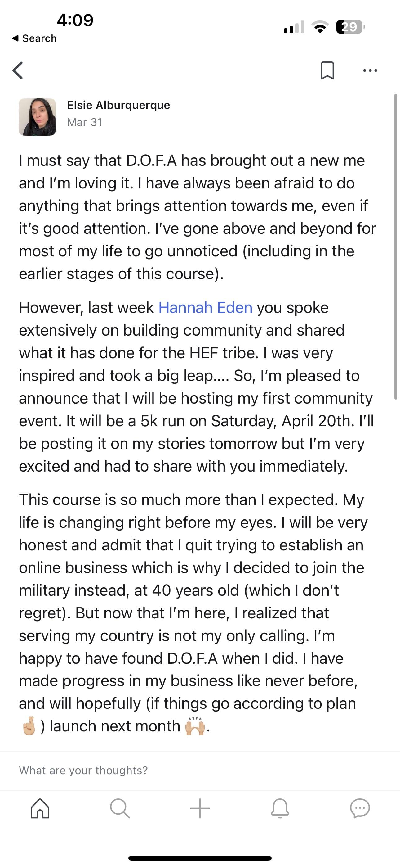Tap the cellular signal bars
This screenshot has height=868, width=400.
tap(294, 27)
